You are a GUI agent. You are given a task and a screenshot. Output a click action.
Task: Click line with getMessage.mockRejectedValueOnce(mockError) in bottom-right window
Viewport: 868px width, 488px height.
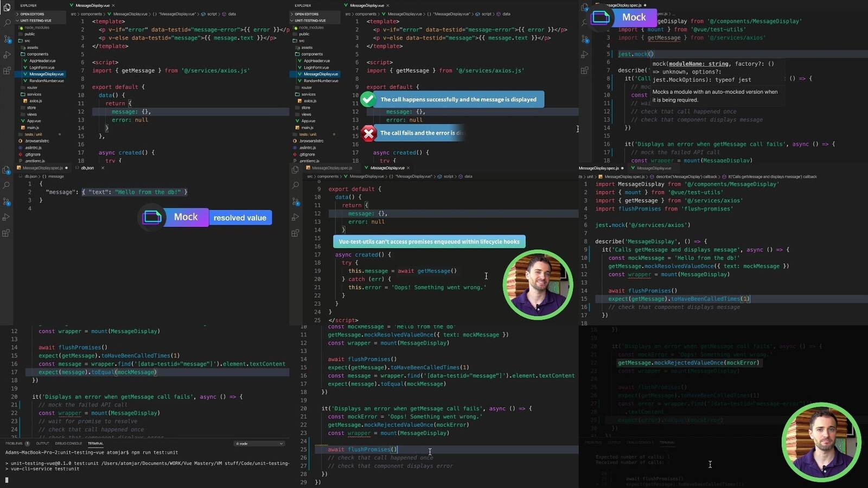click(x=688, y=363)
